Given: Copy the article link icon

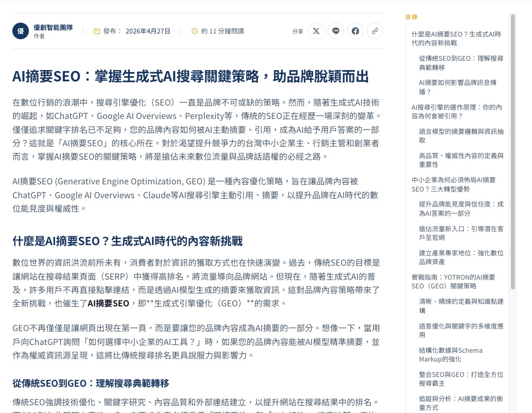Looking at the screenshot, I should [x=375, y=31].
